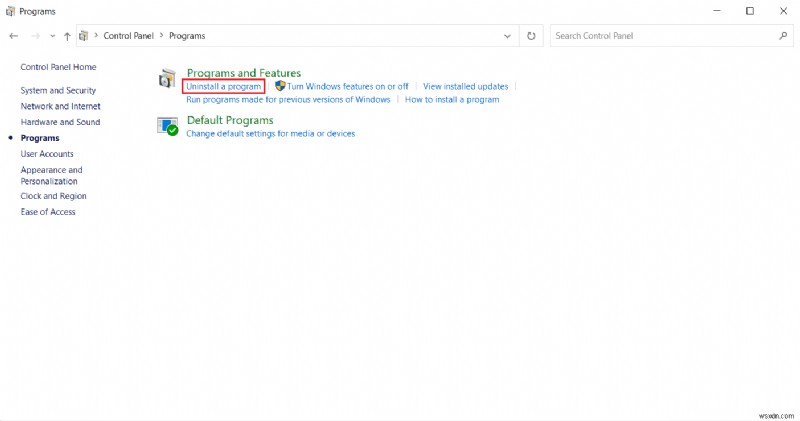Open Appearance and Personalization category
Image resolution: width=800 pixels, height=421 pixels.
point(51,175)
